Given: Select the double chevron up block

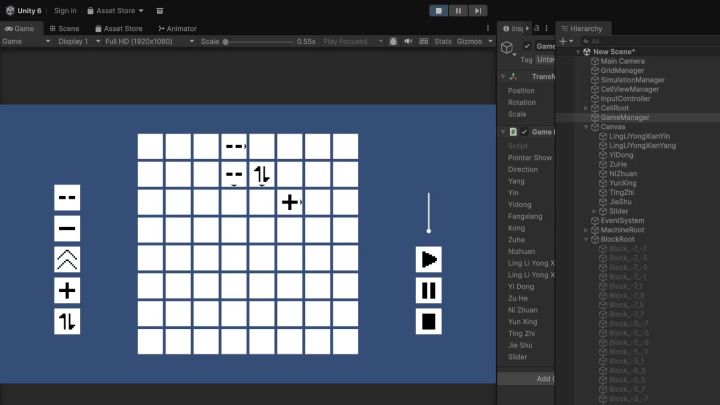Looking at the screenshot, I should (67, 259).
